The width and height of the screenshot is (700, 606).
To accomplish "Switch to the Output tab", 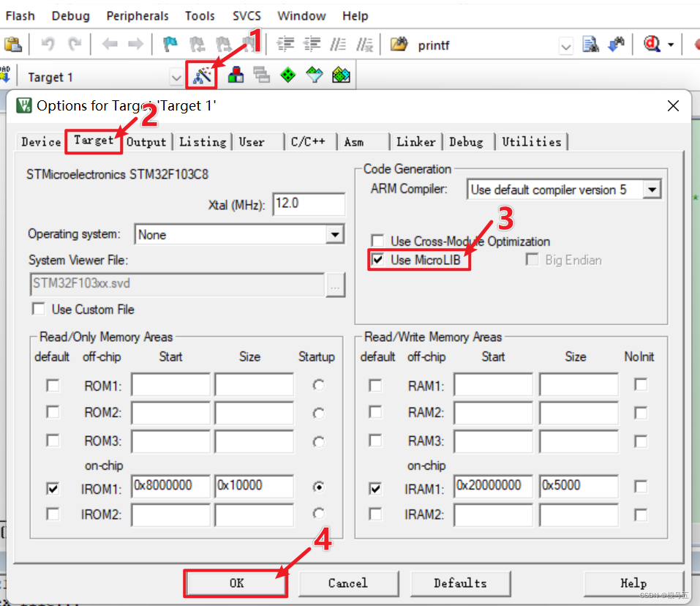I will tap(146, 142).
